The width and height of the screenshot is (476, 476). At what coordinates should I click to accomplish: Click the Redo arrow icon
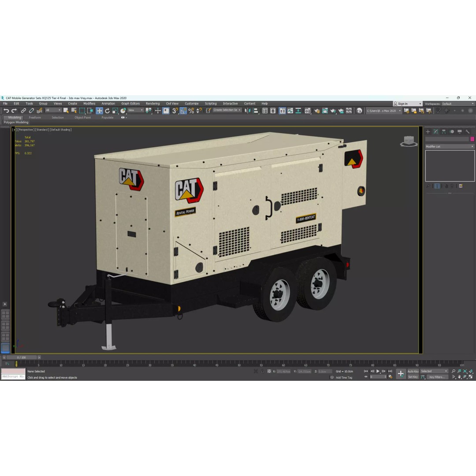pos(14,111)
